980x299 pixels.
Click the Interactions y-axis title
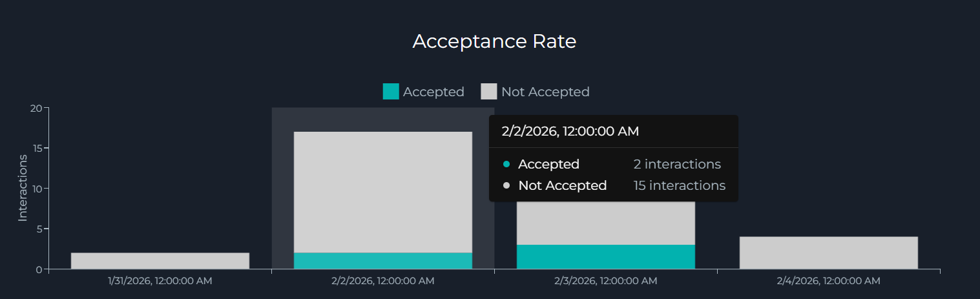pyautogui.click(x=23, y=188)
